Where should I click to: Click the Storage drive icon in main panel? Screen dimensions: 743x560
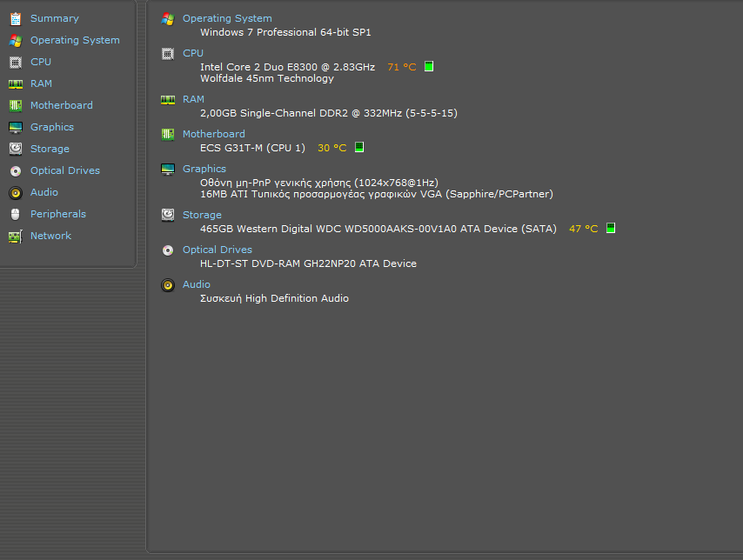coord(168,216)
